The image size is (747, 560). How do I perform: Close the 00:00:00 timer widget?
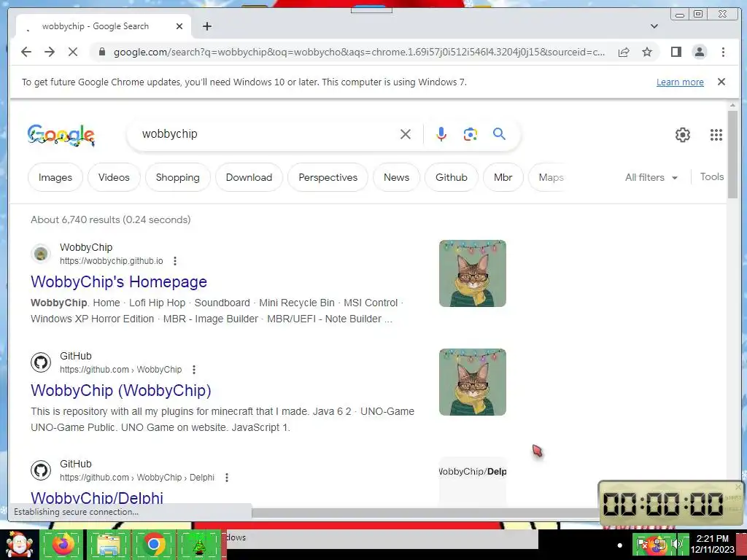tap(738, 486)
